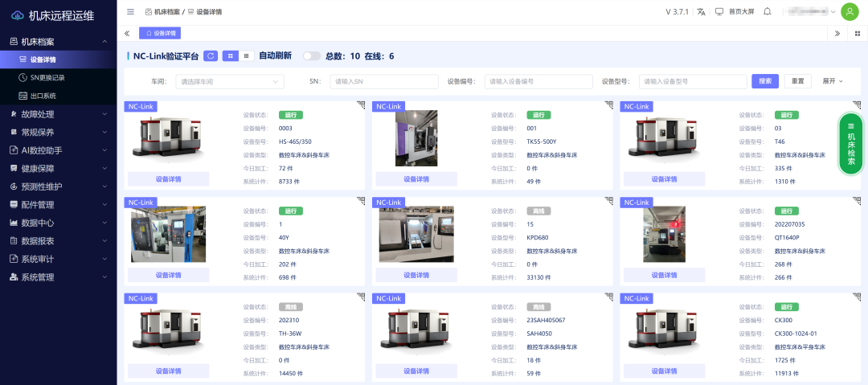
Task: Select SN更换记录 in the sidebar
Action: pyautogui.click(x=47, y=78)
